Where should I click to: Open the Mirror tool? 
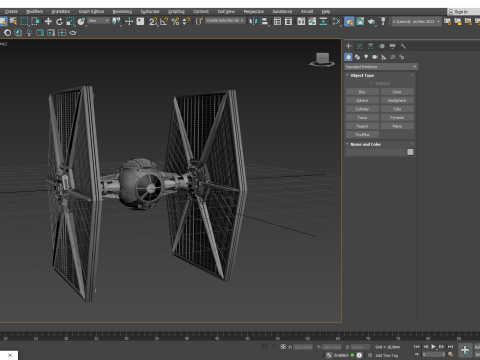[253, 22]
